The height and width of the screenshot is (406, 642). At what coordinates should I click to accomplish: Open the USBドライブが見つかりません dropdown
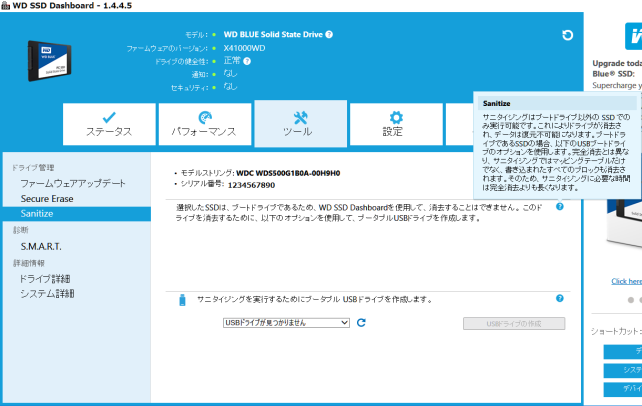(286, 323)
